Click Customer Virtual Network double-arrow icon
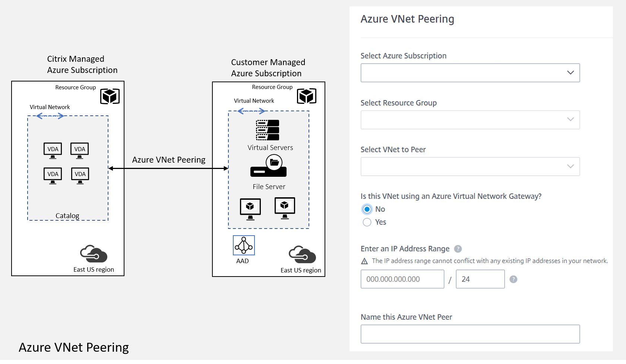Viewport: 626px width, 364px height. coord(251,111)
